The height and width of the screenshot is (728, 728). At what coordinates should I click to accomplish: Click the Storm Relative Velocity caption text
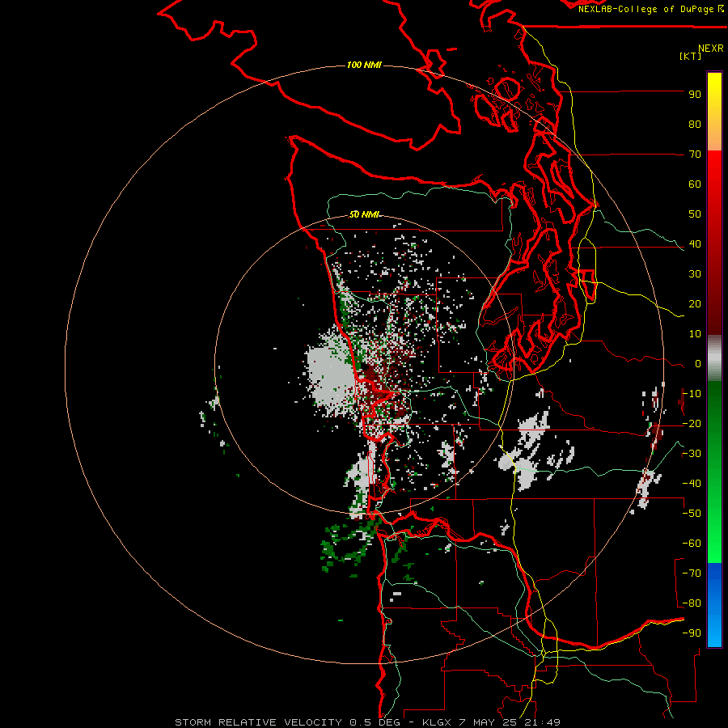[367, 722]
